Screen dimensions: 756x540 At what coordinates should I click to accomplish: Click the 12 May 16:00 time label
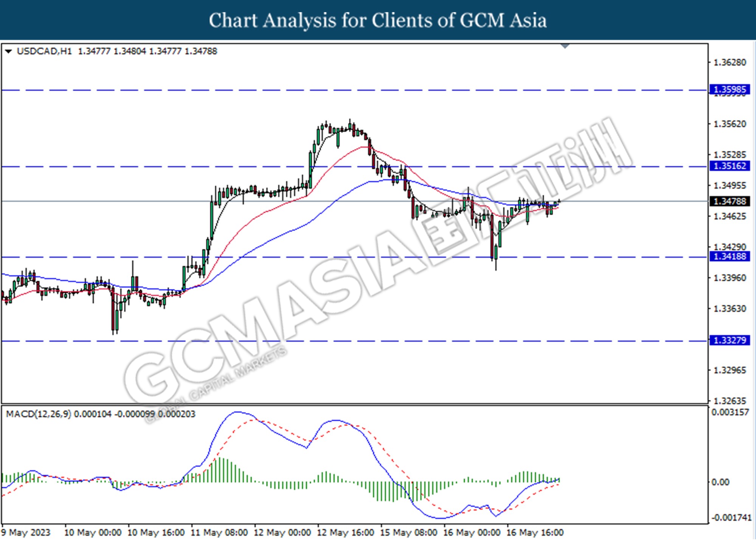[345, 532]
